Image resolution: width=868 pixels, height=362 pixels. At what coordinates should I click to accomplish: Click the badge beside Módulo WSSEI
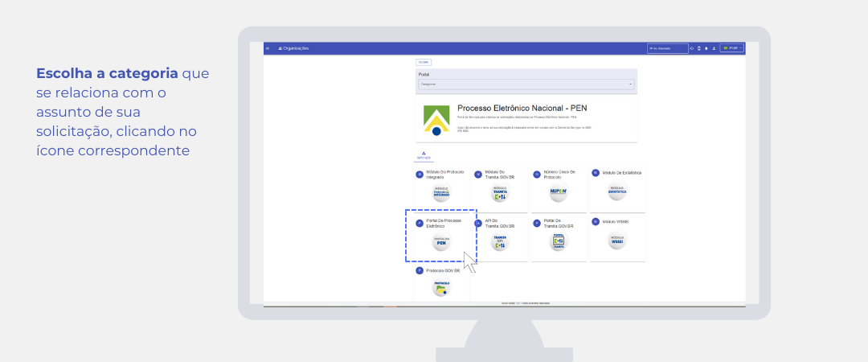point(596,221)
